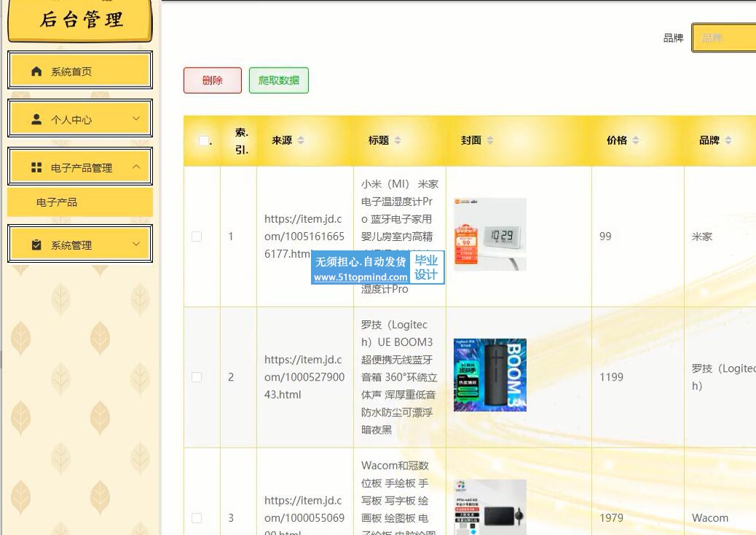Click the title text Wacom和冠数位板
Image resolution: width=756 pixels, height=535 pixels.
(400, 499)
